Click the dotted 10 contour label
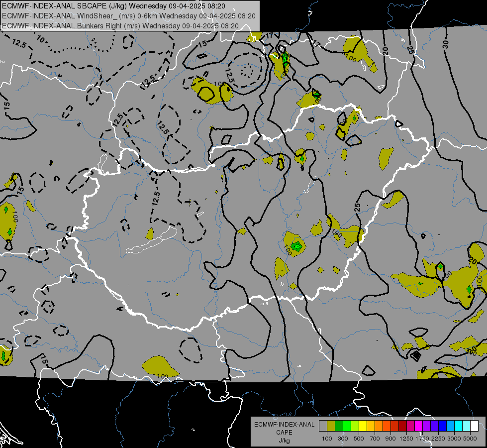 click(40, 39)
